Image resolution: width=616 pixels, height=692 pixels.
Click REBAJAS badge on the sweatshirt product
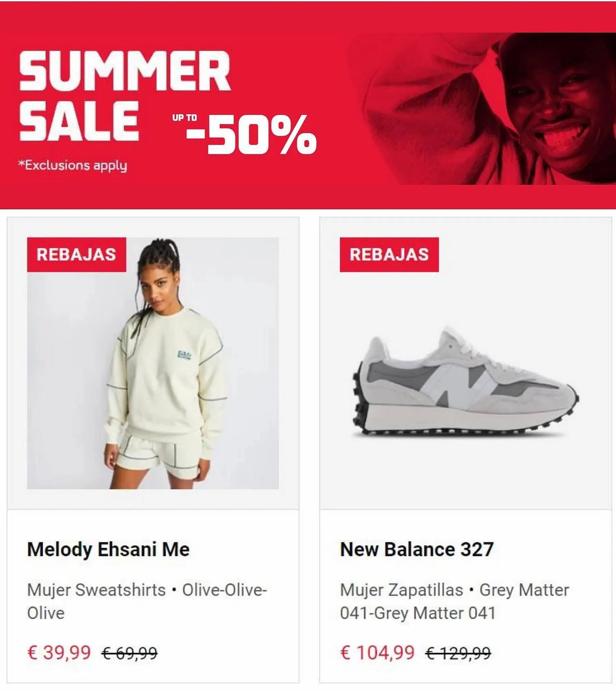[x=76, y=255]
